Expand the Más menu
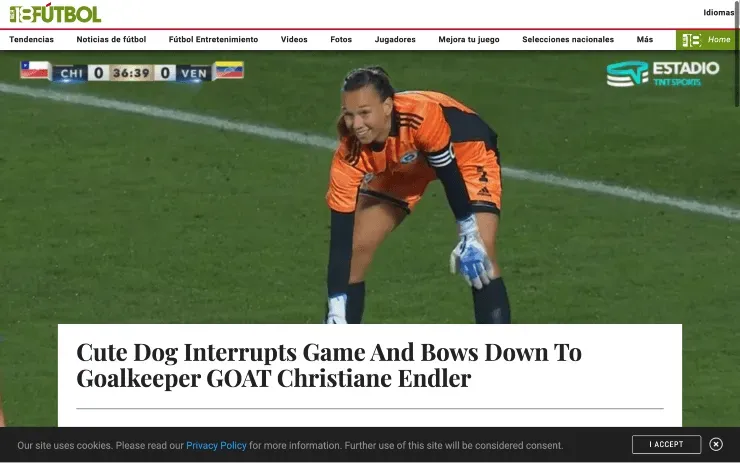This screenshot has height=463, width=740. tap(644, 40)
